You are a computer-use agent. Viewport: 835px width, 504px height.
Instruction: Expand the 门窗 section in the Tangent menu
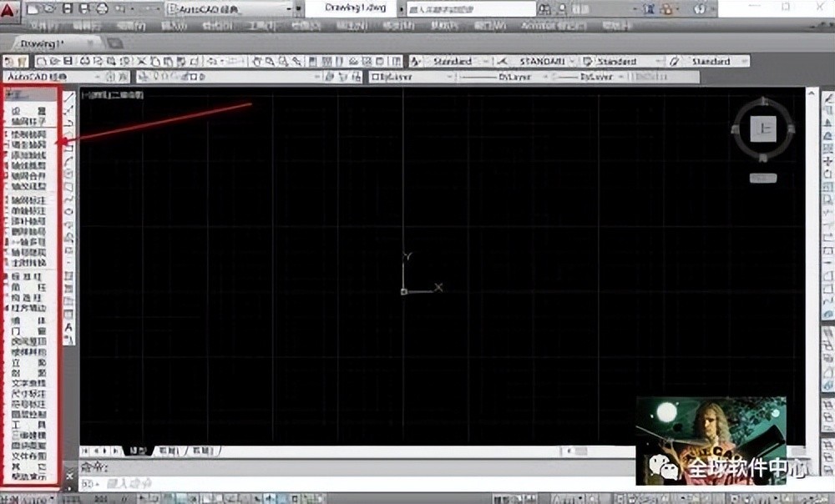[28, 330]
